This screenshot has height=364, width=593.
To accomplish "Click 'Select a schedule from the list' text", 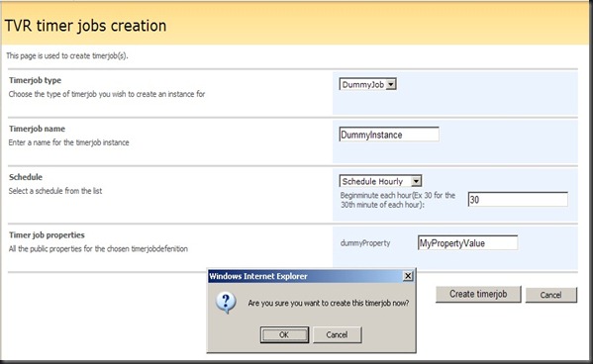I will tap(55, 191).
